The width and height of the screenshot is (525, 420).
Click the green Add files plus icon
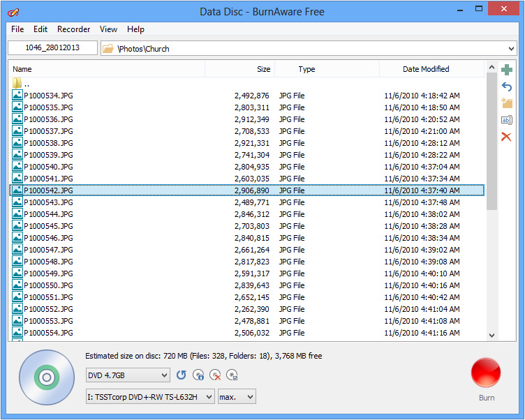tap(507, 70)
